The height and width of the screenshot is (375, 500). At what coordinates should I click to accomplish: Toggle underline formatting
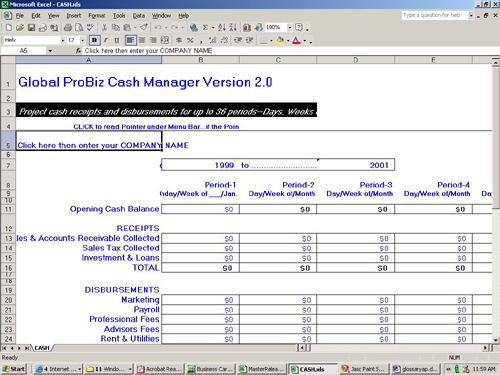click(117, 41)
